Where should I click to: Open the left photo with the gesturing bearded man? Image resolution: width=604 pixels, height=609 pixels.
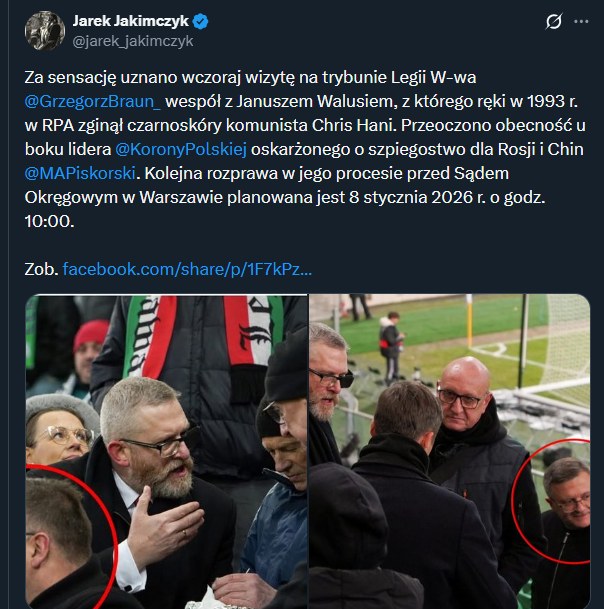tap(166, 451)
